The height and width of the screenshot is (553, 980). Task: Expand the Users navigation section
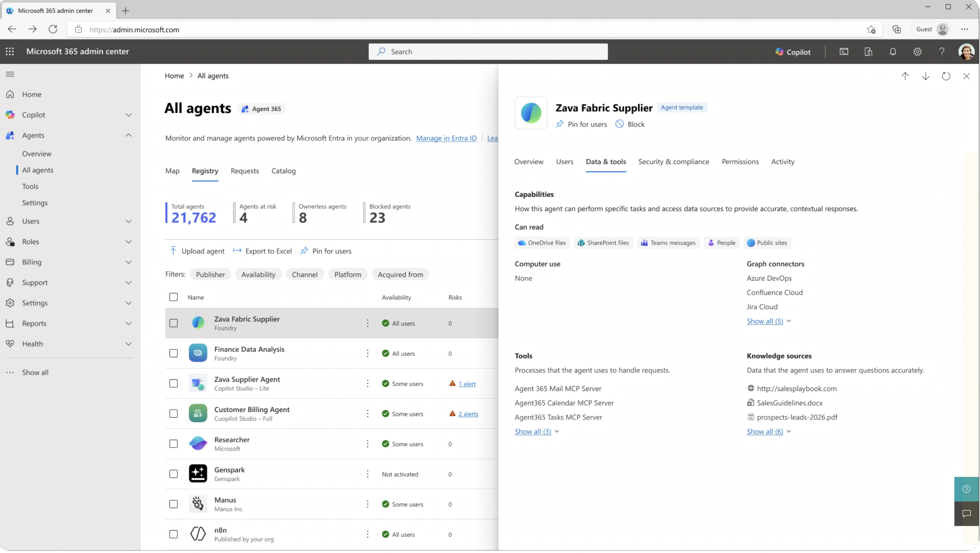tap(129, 221)
